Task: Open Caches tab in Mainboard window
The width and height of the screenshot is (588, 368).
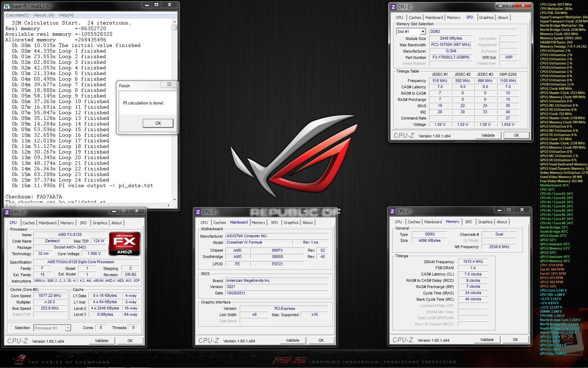Action: coord(220,223)
